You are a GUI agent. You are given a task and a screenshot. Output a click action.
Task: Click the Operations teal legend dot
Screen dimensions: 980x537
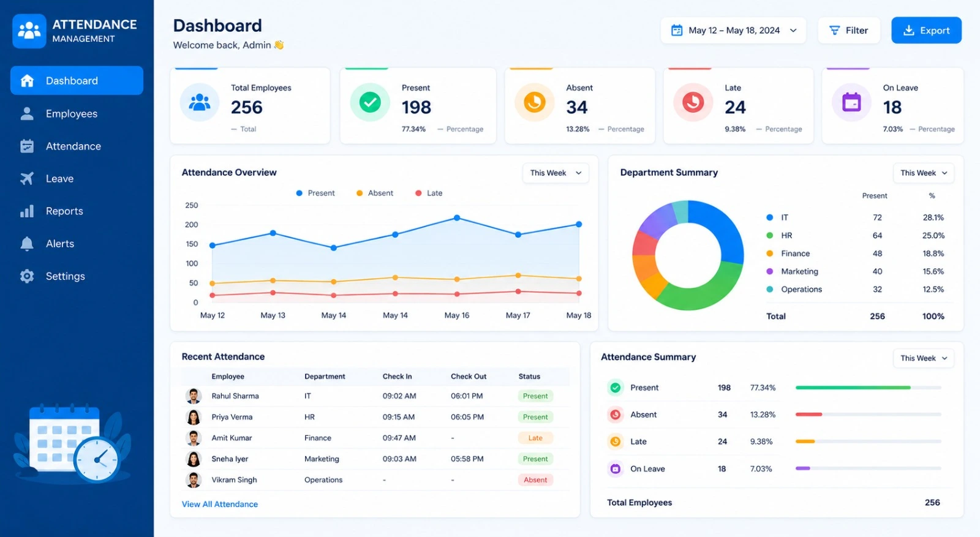coord(769,289)
